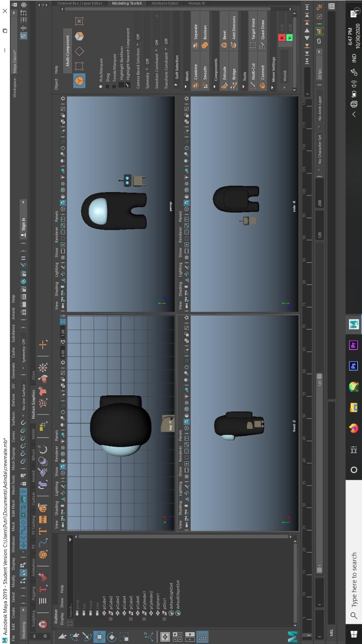Click the No Live Surface field

point(24,397)
